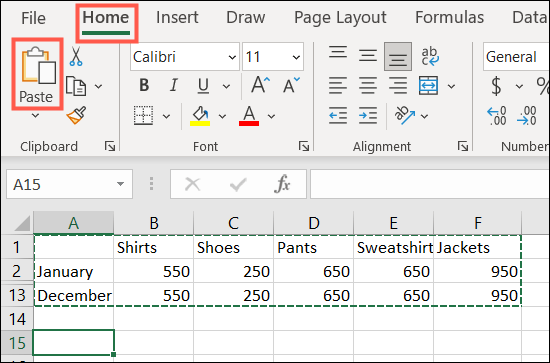Set Top Align for cells

(338, 52)
